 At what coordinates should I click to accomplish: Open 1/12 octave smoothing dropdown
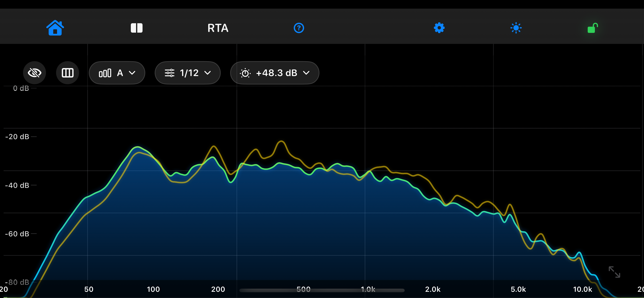point(188,73)
